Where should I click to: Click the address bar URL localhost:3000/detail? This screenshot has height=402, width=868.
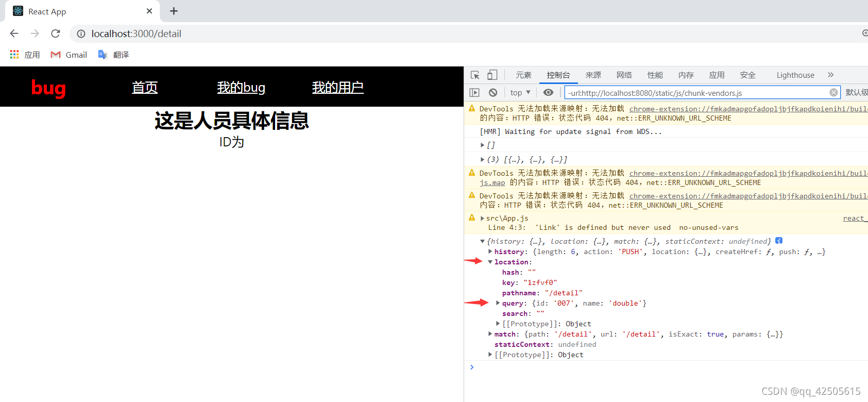(136, 33)
